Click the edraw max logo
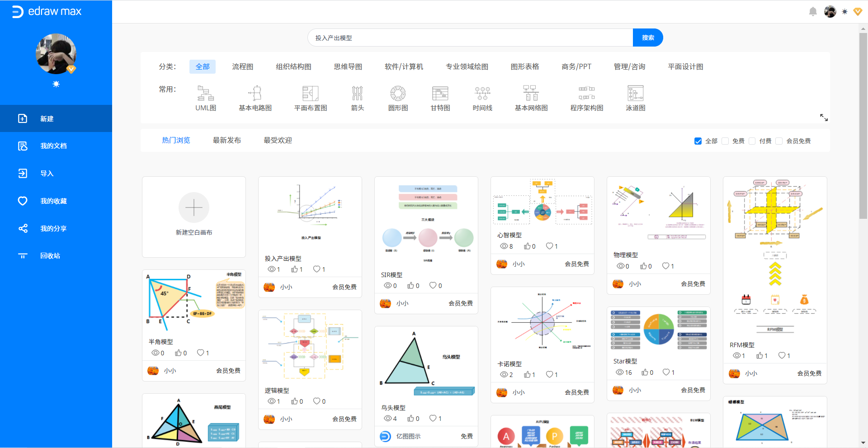 [x=47, y=11]
